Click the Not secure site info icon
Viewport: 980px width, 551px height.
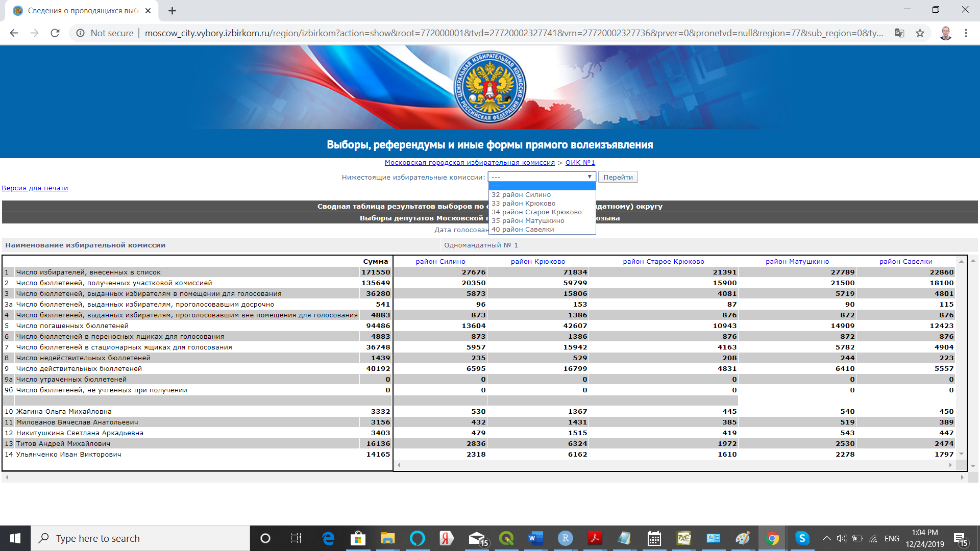click(x=80, y=33)
